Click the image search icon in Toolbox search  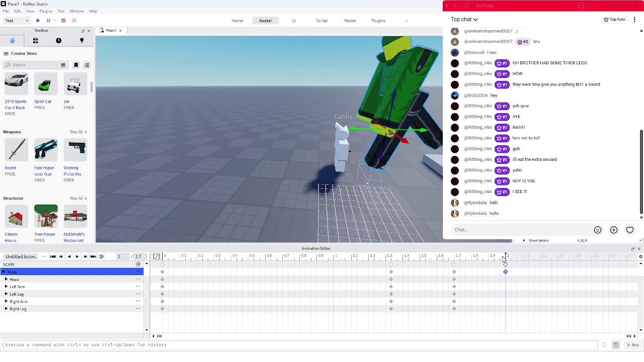[63, 65]
